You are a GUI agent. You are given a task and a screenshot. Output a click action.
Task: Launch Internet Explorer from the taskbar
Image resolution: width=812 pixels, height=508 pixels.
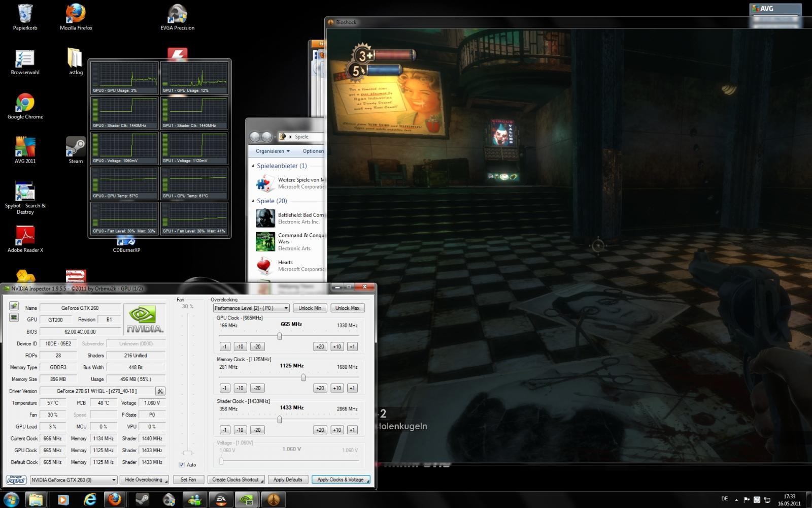pos(89,499)
